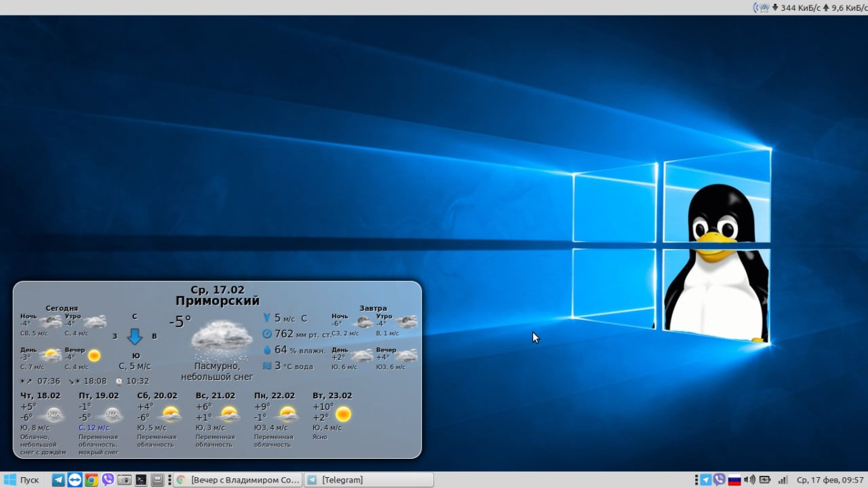Switch keyboard layout via Russian flag
The height and width of the screenshot is (488, 868).
point(734,481)
